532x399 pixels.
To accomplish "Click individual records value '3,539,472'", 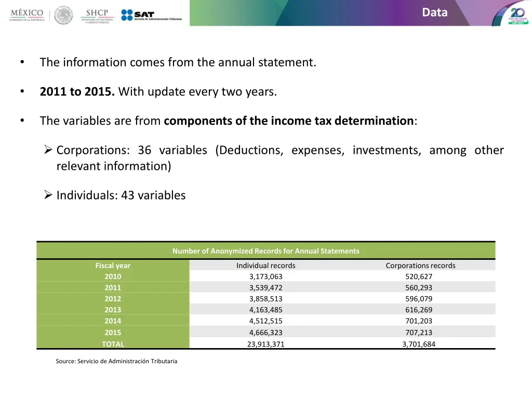I will click(265, 288).
